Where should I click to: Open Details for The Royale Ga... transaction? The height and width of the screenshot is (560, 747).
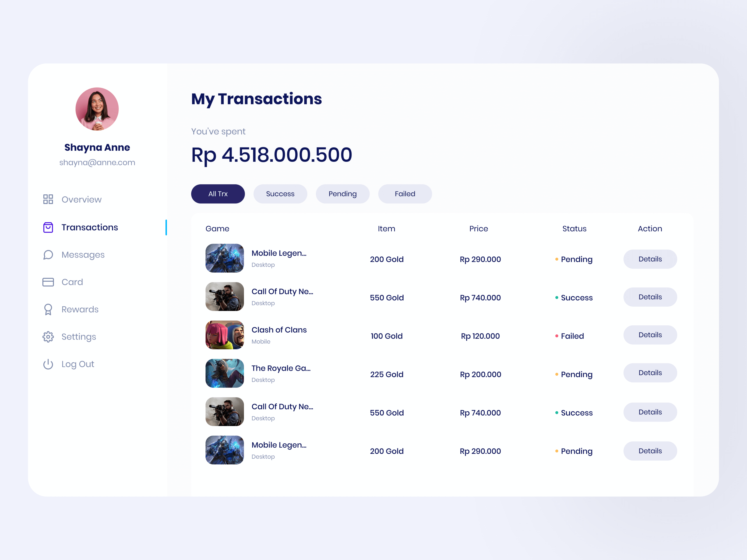tap(650, 373)
